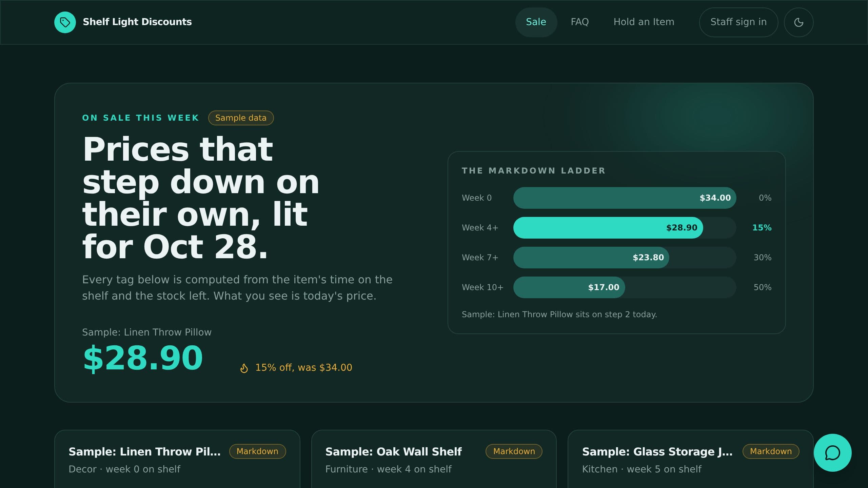The width and height of the screenshot is (868, 488).
Task: Click "Kitchen · week 5 on shelf" text
Action: pyautogui.click(x=642, y=469)
